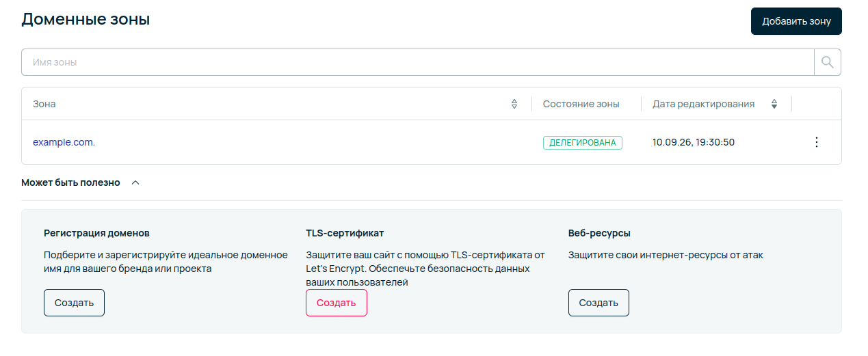
Task: Click the Зона column header
Action: point(44,104)
